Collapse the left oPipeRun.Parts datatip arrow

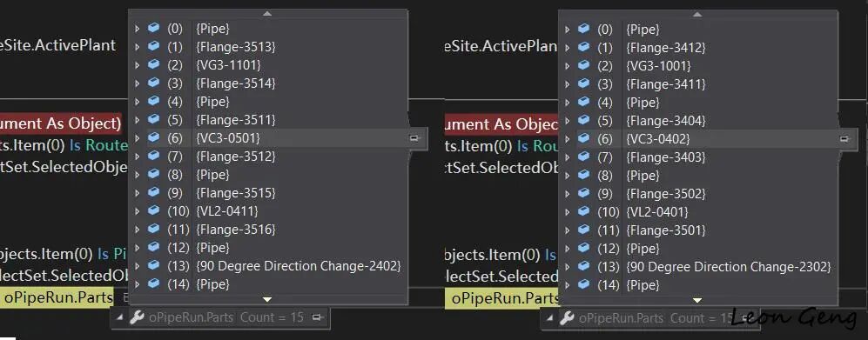[119, 318]
